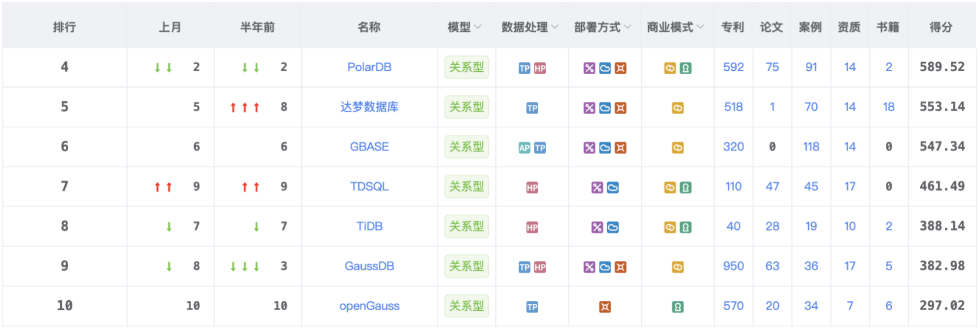This screenshot has width=980, height=332.
Task: Click TiDB's yellow link business icon
Action: (x=670, y=227)
